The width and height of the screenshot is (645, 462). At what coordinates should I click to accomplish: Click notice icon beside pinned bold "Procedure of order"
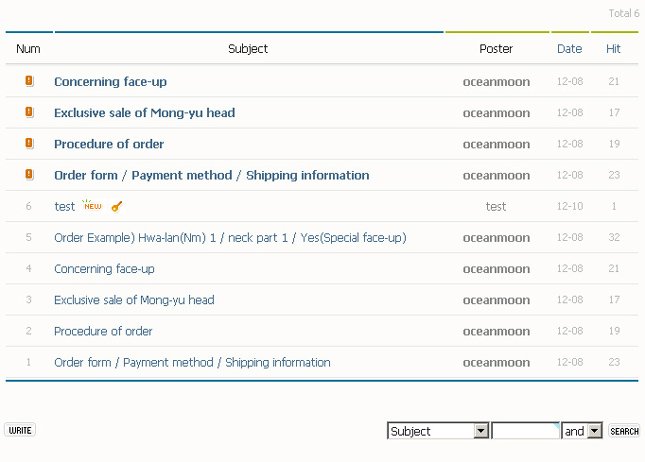pyautogui.click(x=29, y=143)
